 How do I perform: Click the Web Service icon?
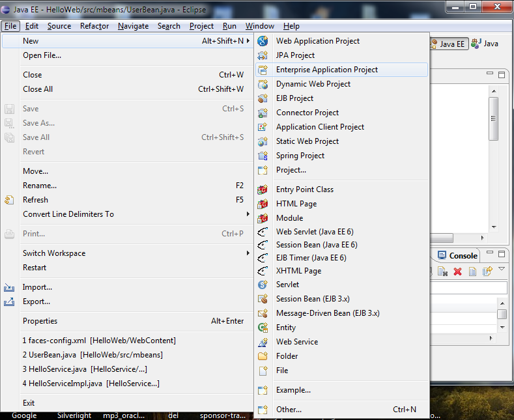(x=263, y=342)
